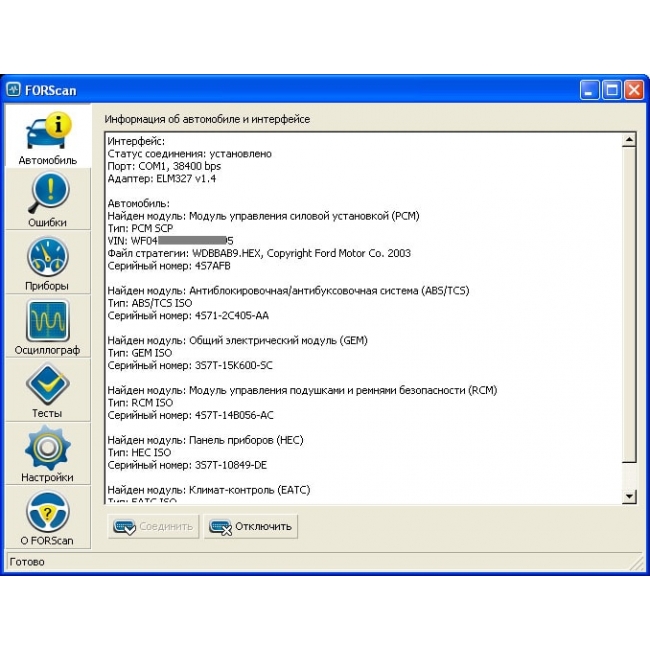Open the Автомобиль vehicle info section
This screenshot has height=650, width=650.
point(48,136)
